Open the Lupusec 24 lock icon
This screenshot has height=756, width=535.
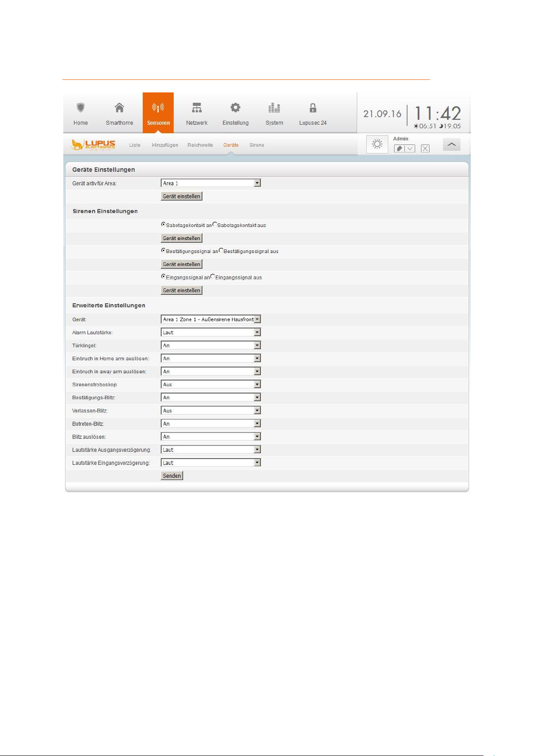[313, 108]
